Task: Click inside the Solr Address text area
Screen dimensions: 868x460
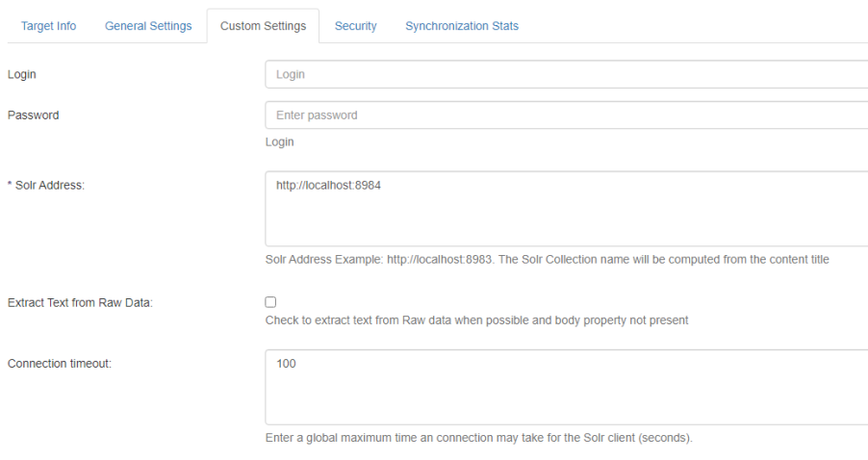Action: coord(566,217)
